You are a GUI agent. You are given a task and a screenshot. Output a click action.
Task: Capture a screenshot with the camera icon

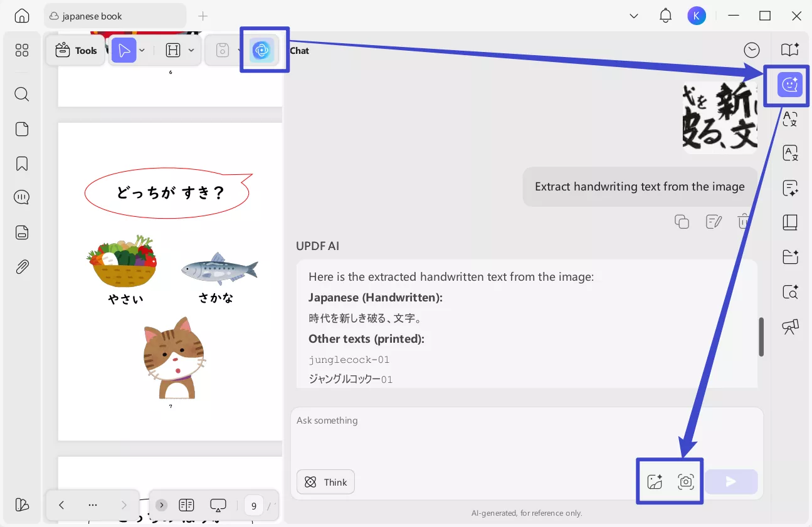685,481
